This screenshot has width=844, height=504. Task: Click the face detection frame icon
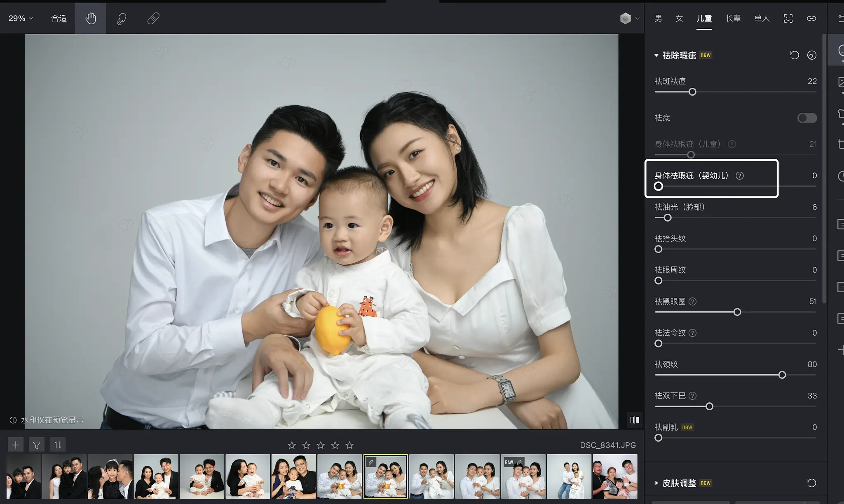coord(788,18)
